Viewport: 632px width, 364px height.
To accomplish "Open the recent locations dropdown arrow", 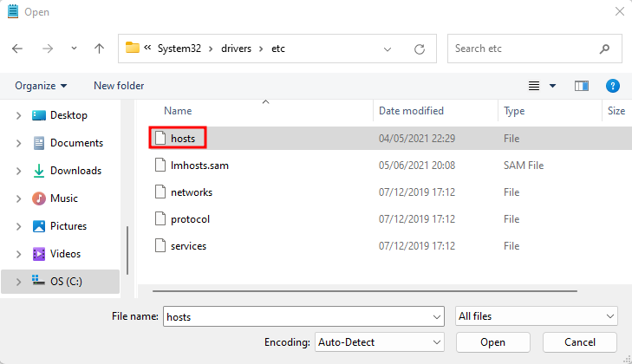I will click(74, 49).
